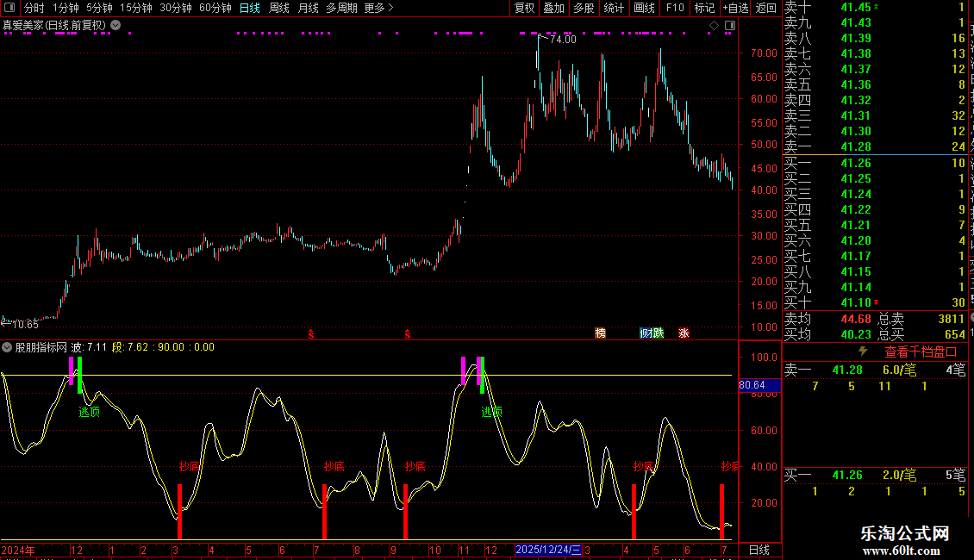Click the 标记 mark button

pos(704,8)
